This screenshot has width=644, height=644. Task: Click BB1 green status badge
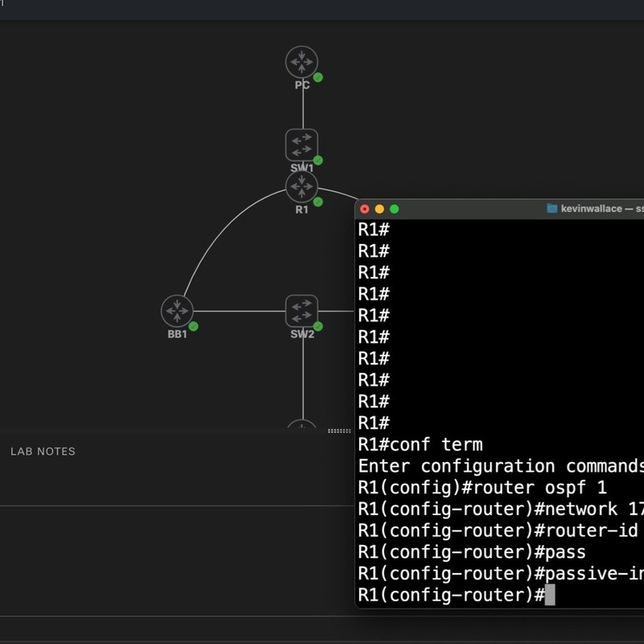[193, 326]
